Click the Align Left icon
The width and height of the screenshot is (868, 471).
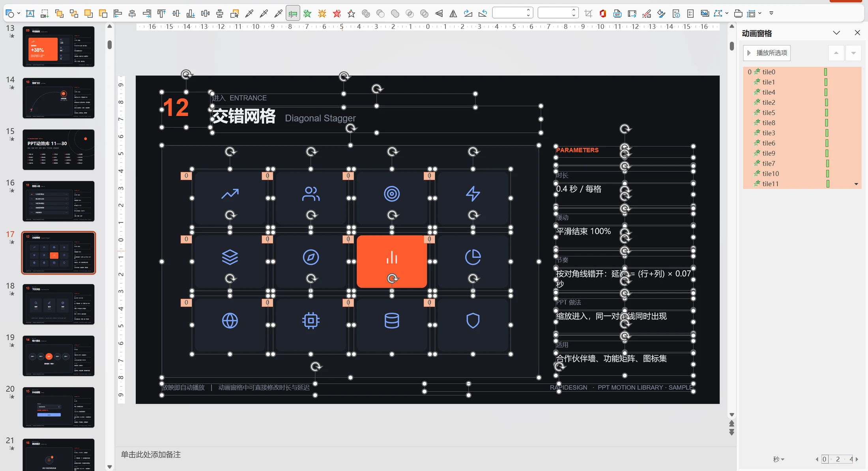[x=118, y=14]
